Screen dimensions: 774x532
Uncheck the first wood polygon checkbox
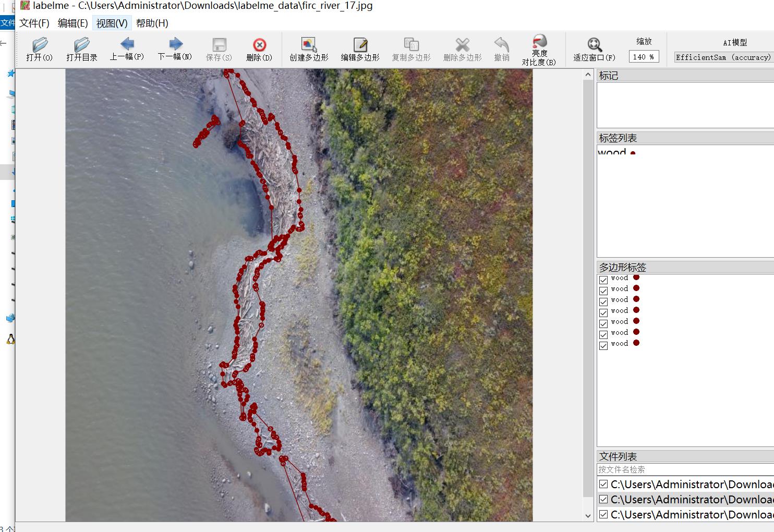click(x=603, y=280)
